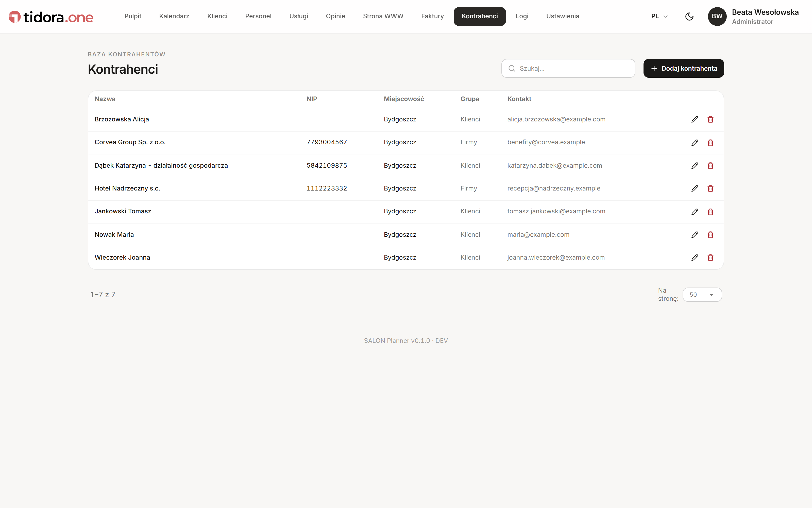Screen dimensions: 812x508
Task: Delete the Dąbek Katarzyna row
Action: (710, 166)
